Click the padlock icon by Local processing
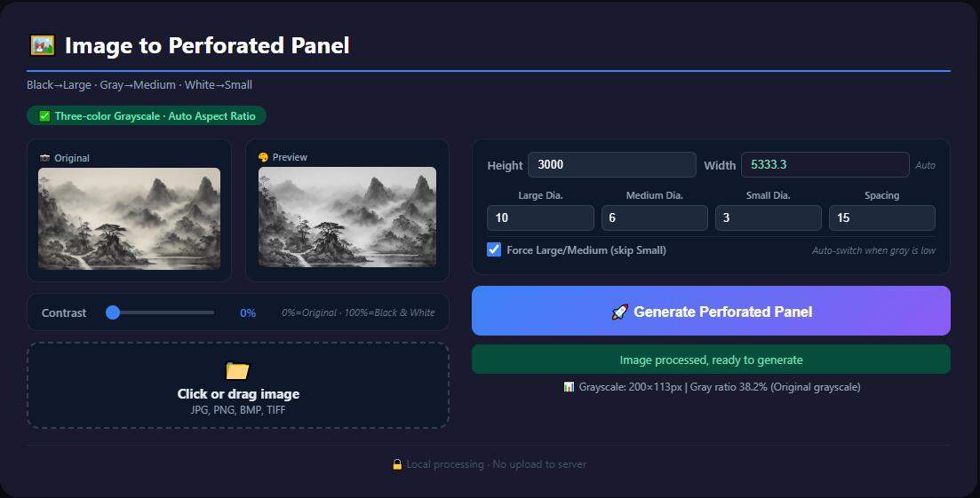Screen dimensions: 980x498 click(397, 464)
